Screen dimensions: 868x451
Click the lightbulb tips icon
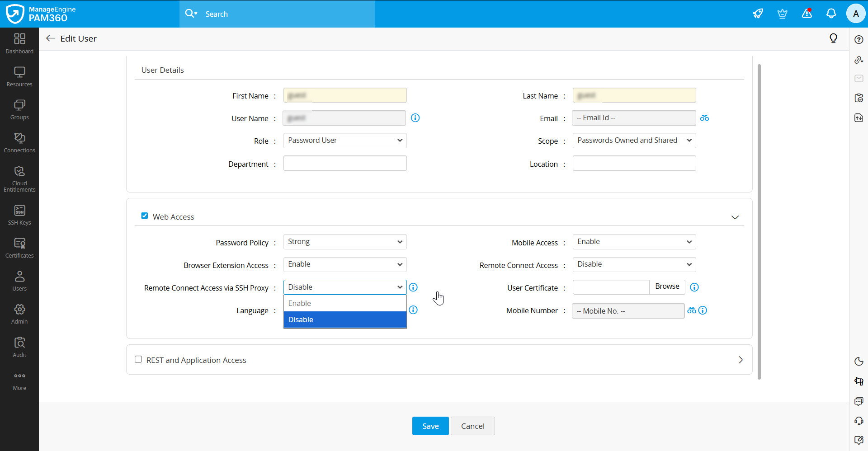[x=834, y=38]
